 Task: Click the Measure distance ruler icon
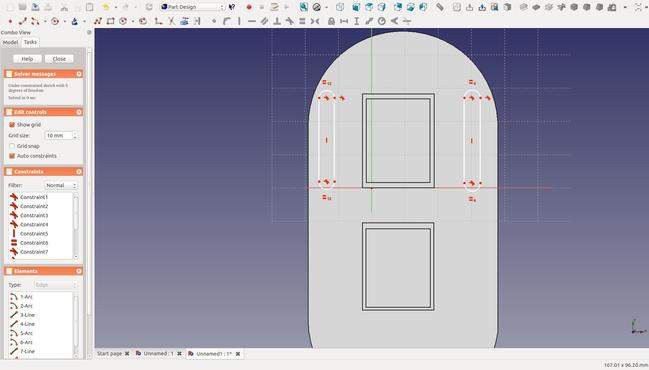click(x=440, y=7)
